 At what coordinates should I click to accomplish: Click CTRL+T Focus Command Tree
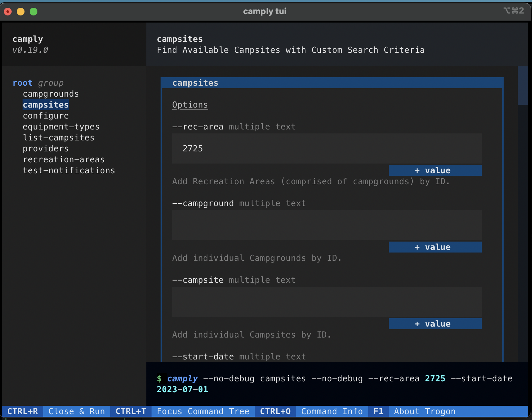tap(182, 411)
